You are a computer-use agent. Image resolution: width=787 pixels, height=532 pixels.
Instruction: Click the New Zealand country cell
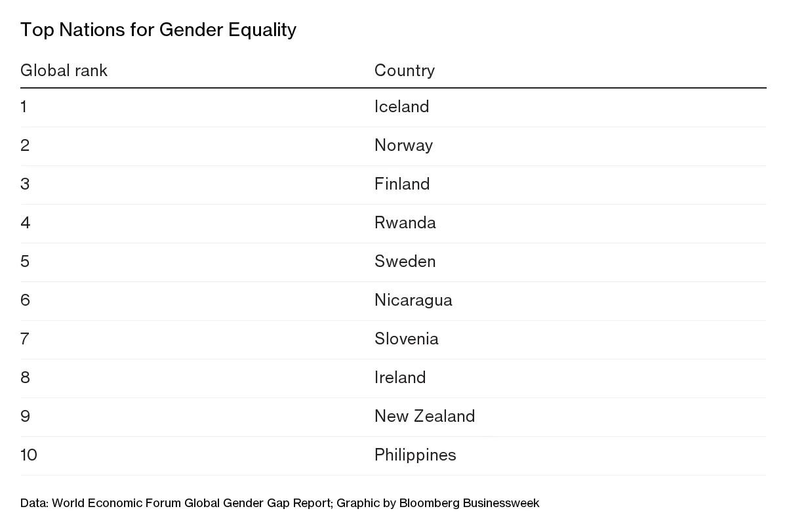(x=424, y=416)
